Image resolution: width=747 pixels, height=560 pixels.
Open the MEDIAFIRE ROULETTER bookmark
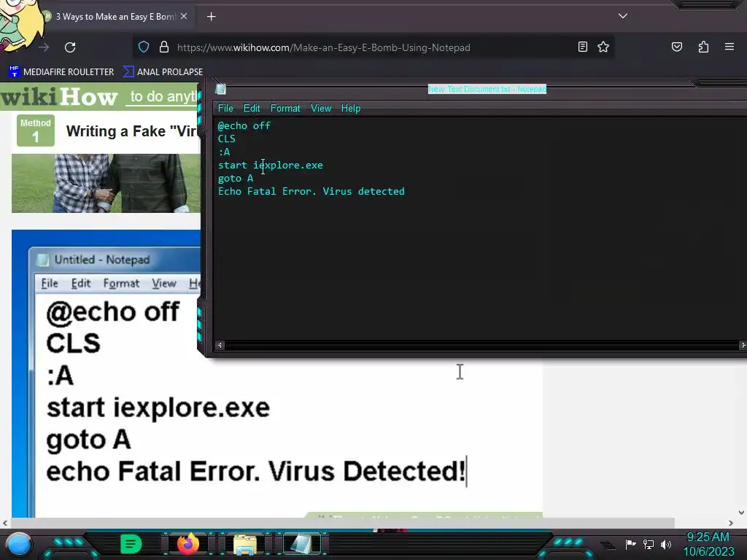click(x=61, y=72)
